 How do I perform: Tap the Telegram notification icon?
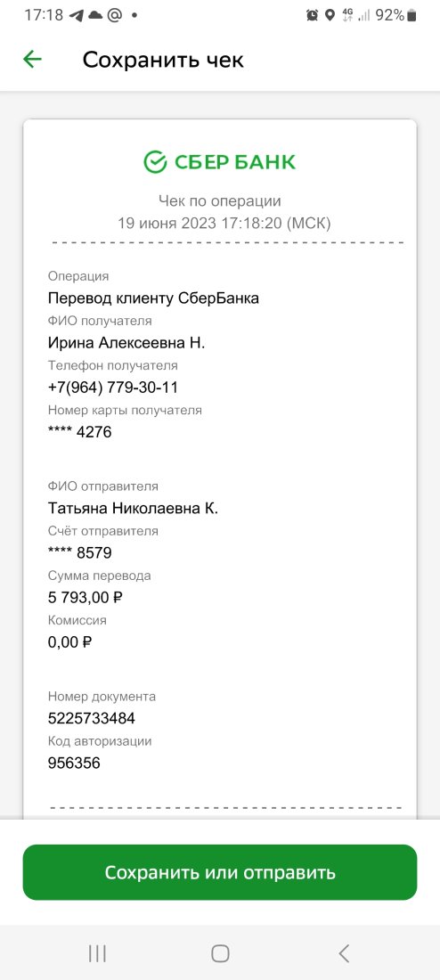77,15
